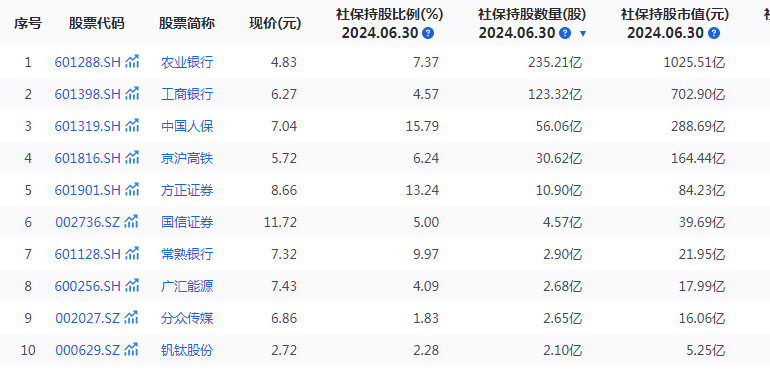Click the 现价(元) column header

point(275,24)
